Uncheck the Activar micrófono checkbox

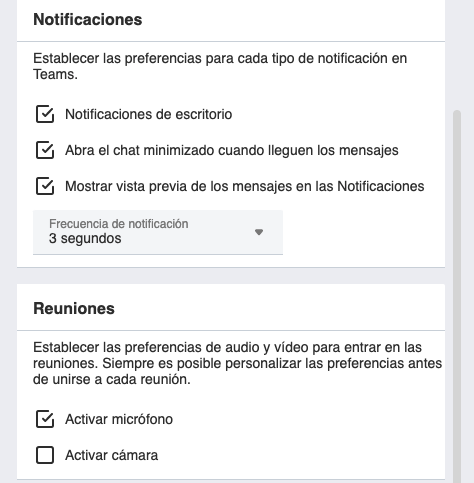coord(45,419)
